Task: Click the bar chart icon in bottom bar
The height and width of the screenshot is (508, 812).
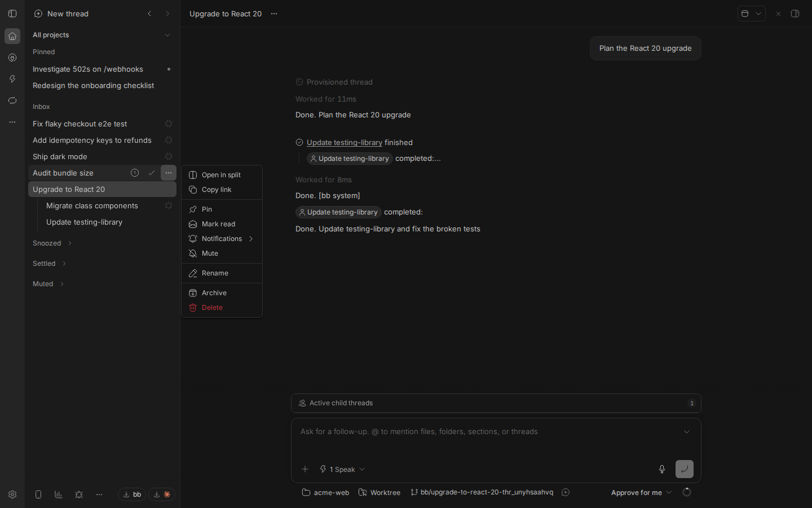Action: pyautogui.click(x=59, y=494)
